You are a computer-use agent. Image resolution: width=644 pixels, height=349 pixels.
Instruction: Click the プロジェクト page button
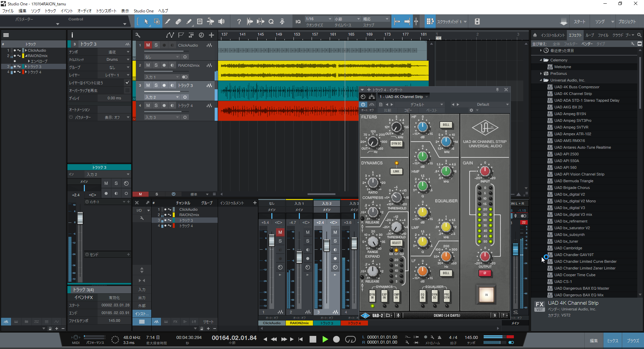tap(627, 21)
